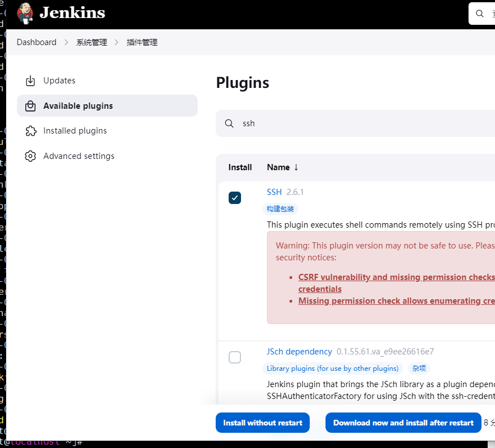This screenshot has height=448, width=495.
Task: Open the JSch dependency plugin link
Action: click(x=299, y=352)
